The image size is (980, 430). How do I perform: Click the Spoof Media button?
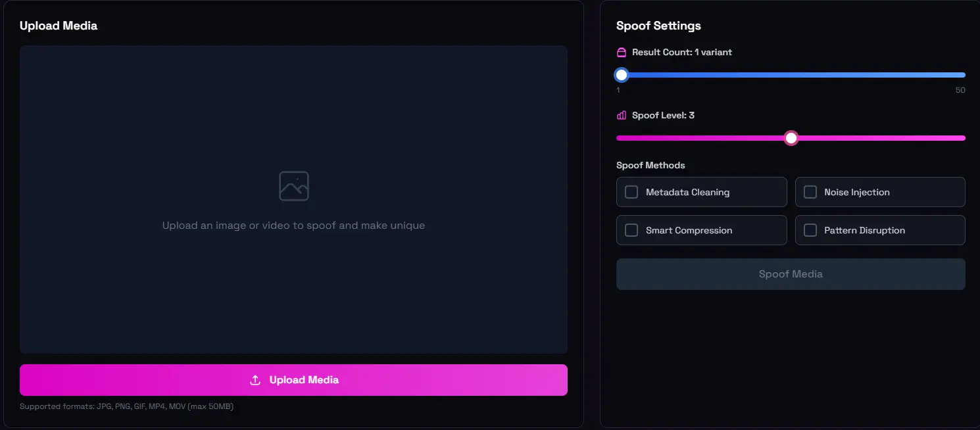click(x=791, y=274)
